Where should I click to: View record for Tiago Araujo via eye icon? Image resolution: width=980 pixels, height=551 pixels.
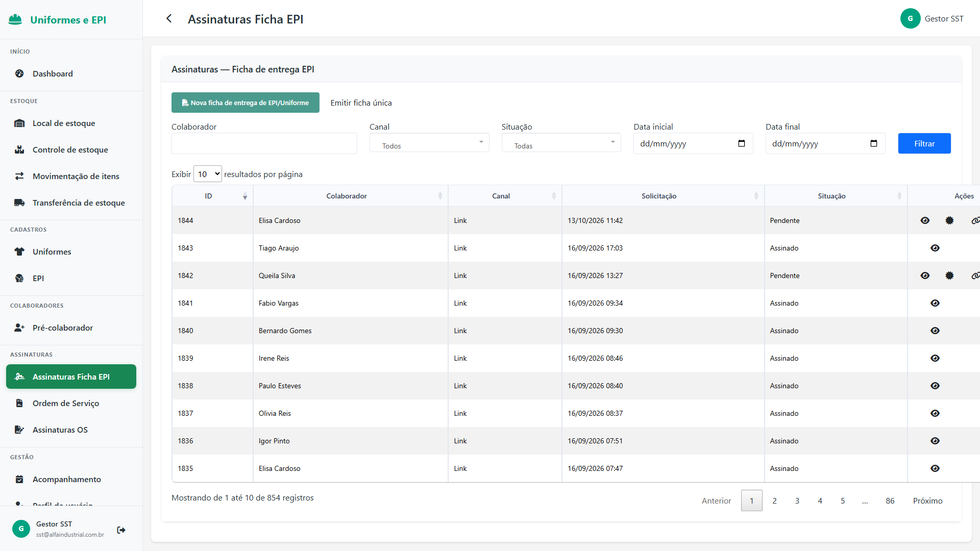click(x=935, y=248)
